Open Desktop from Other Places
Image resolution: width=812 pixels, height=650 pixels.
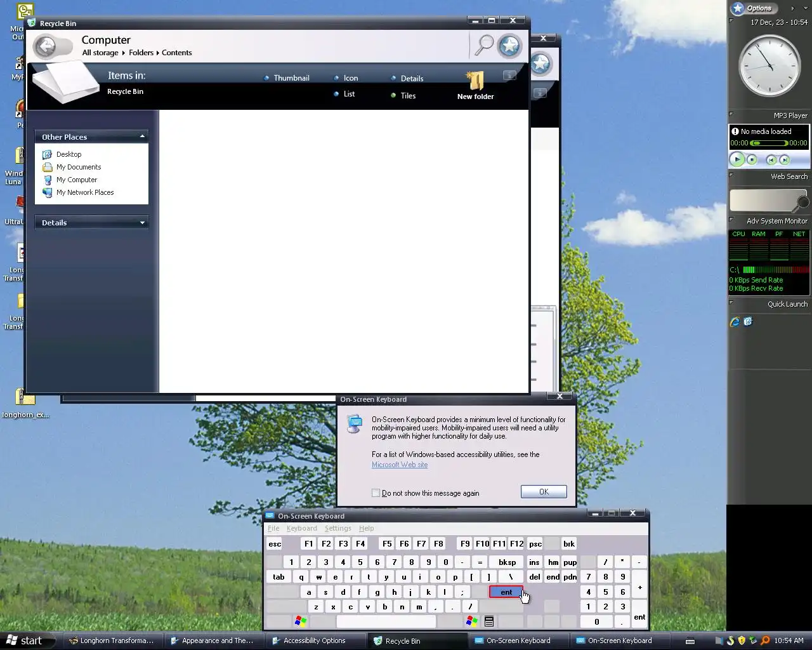[62, 154]
